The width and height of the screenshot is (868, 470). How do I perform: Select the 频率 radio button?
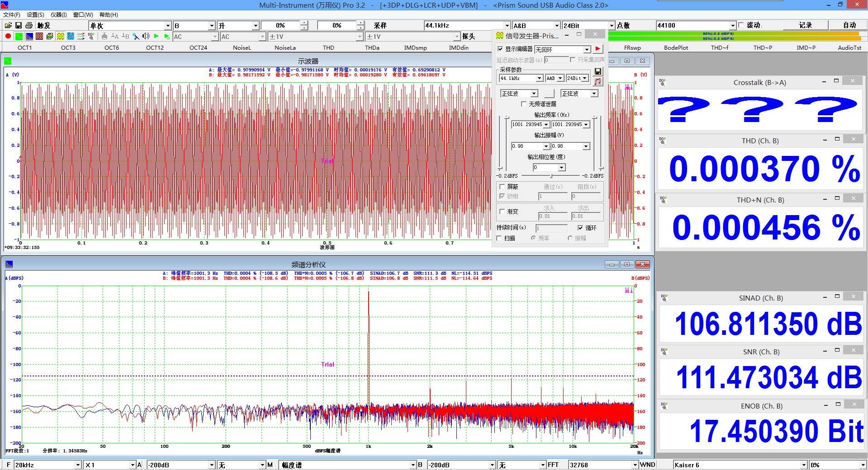[534, 238]
